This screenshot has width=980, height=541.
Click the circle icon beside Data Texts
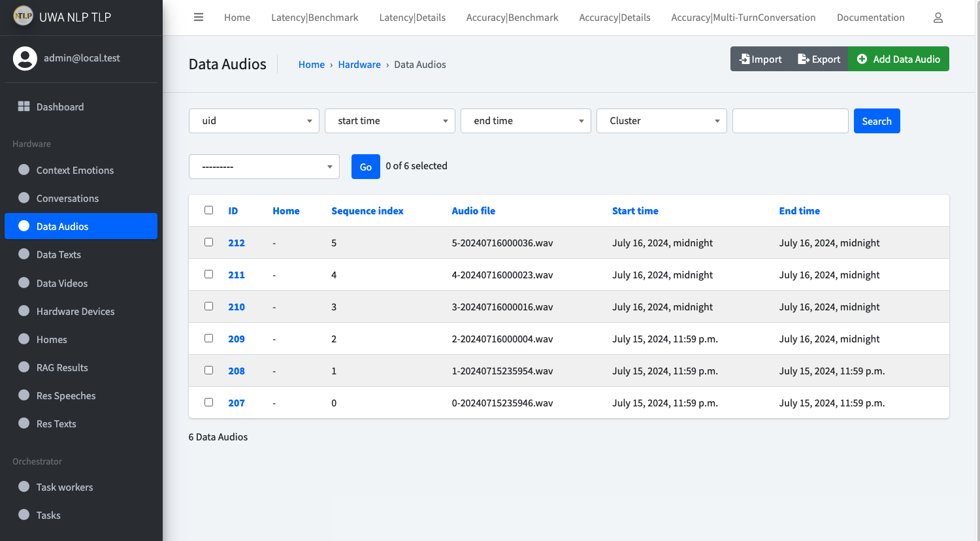coord(24,254)
